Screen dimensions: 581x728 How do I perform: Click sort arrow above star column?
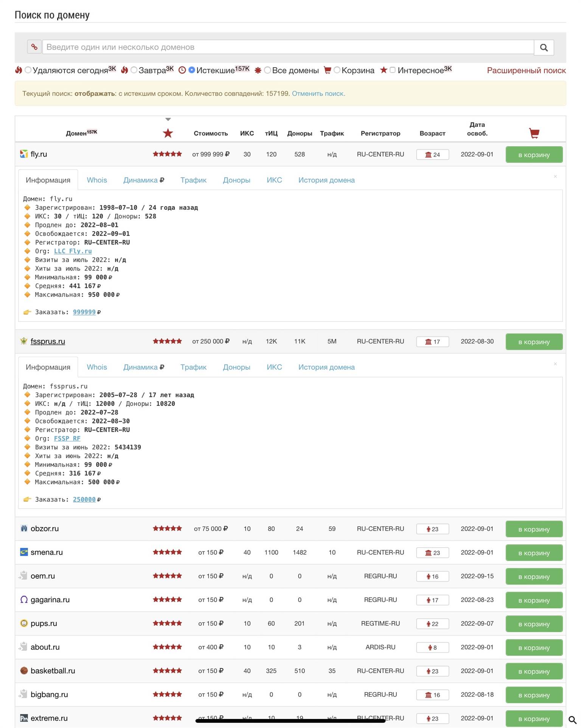[x=168, y=120]
